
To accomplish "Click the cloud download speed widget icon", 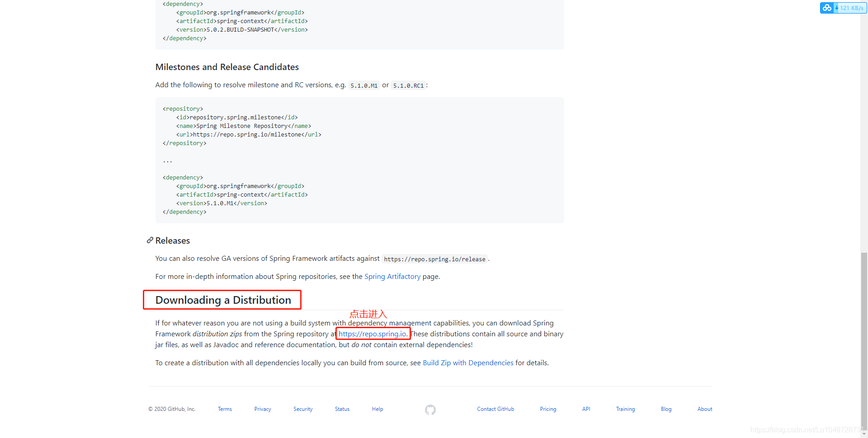I will click(x=827, y=8).
